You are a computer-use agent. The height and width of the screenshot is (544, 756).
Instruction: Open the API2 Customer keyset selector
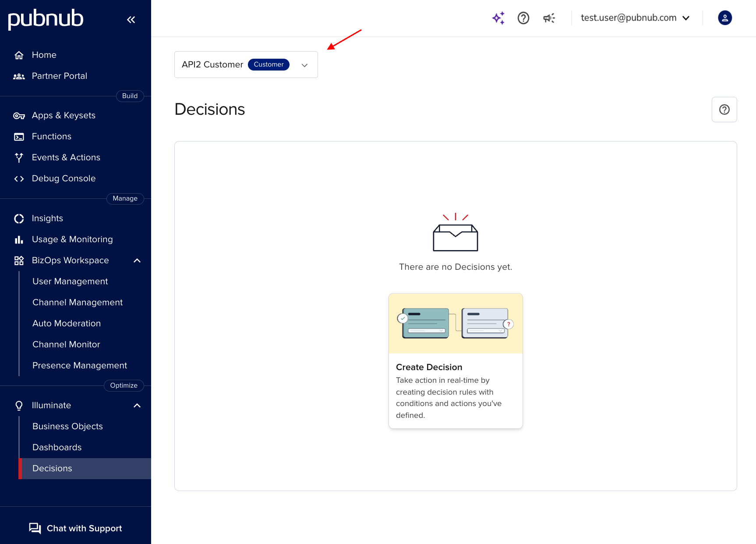pyautogui.click(x=246, y=64)
